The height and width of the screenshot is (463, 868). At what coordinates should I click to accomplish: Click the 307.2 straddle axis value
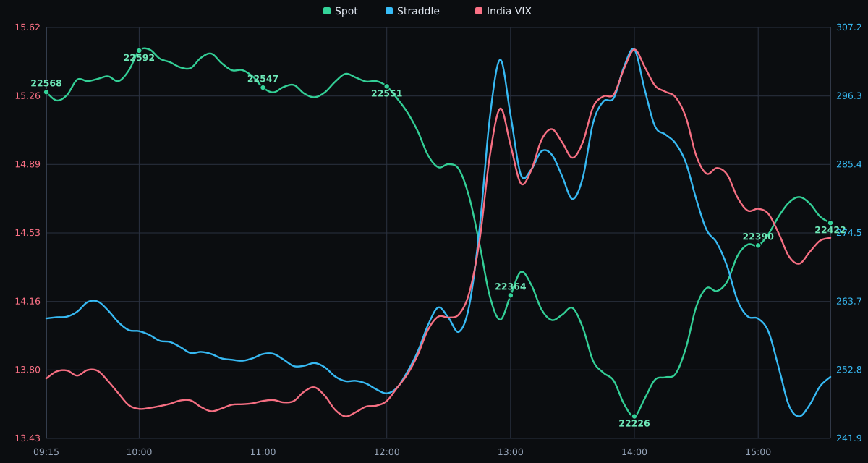[x=849, y=27]
